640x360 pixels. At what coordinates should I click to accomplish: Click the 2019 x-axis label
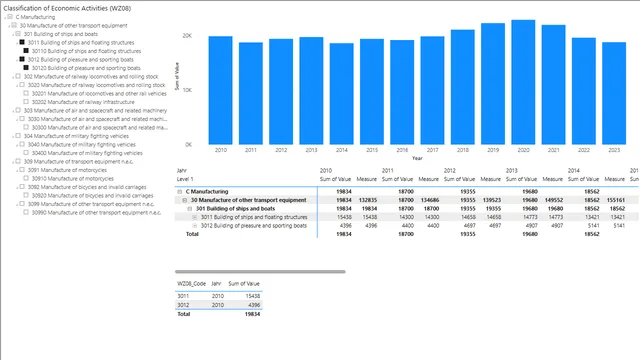(493, 150)
